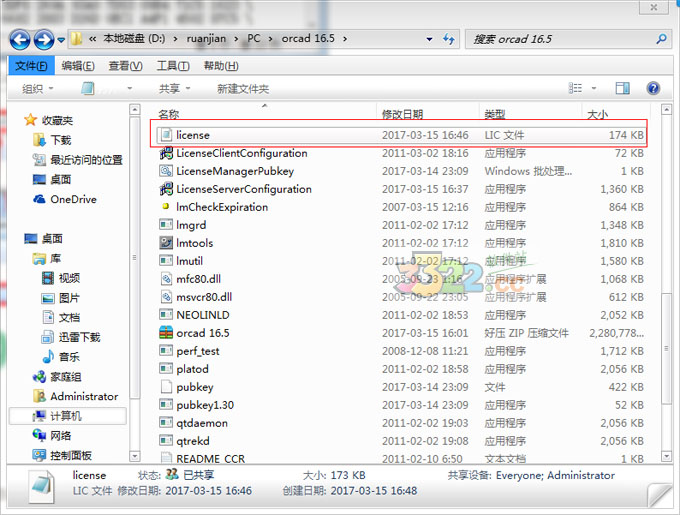Image resolution: width=680 pixels, height=515 pixels.
Task: Open the 帮助(H) menu
Action: coord(221,66)
